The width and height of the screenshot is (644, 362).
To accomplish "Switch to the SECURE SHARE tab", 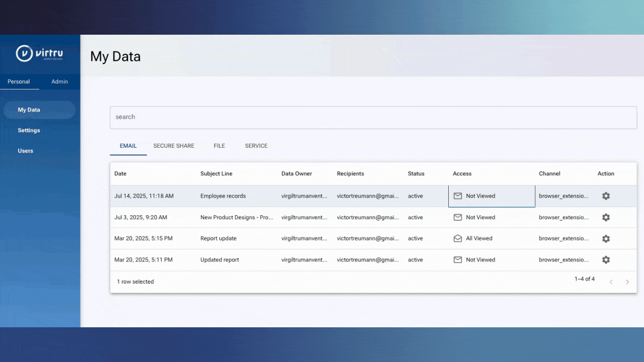I will click(x=174, y=146).
